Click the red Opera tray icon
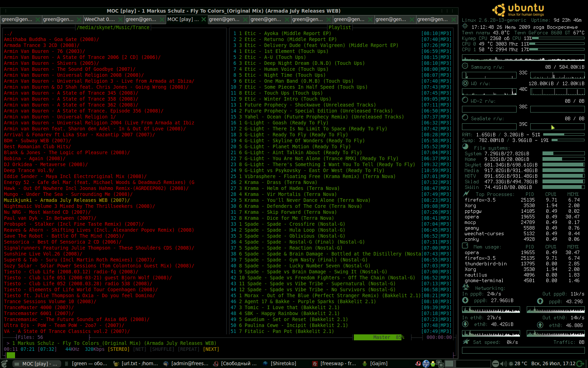This screenshot has height=368, width=588. (418, 363)
